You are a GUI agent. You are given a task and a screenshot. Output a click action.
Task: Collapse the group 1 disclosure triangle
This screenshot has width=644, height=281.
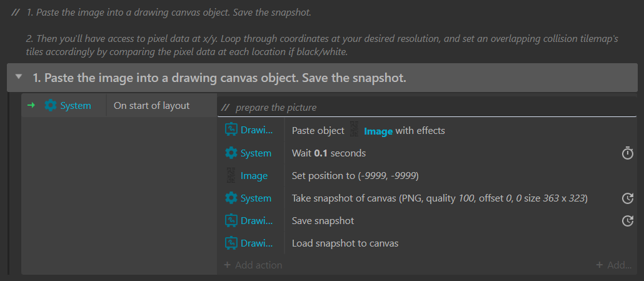tap(19, 77)
